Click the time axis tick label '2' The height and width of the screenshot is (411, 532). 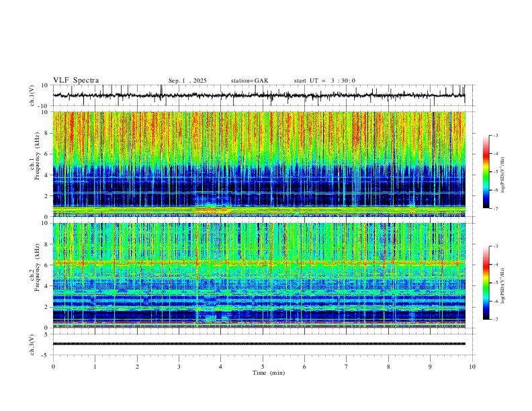(x=137, y=367)
